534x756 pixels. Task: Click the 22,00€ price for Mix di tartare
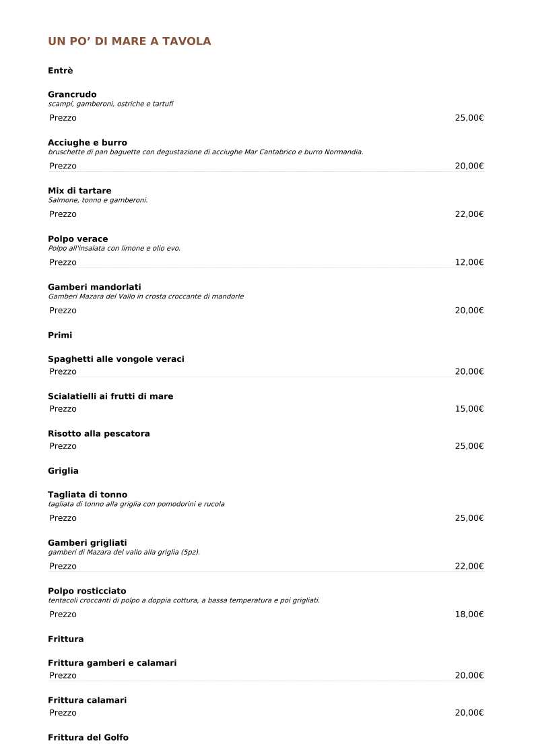pyautogui.click(x=469, y=214)
